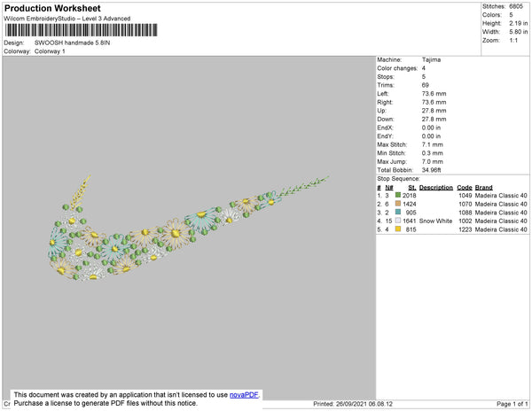Click 'Madeira Classic 40' for code 1049
Viewport: 532px width, 411px height.
click(501, 196)
